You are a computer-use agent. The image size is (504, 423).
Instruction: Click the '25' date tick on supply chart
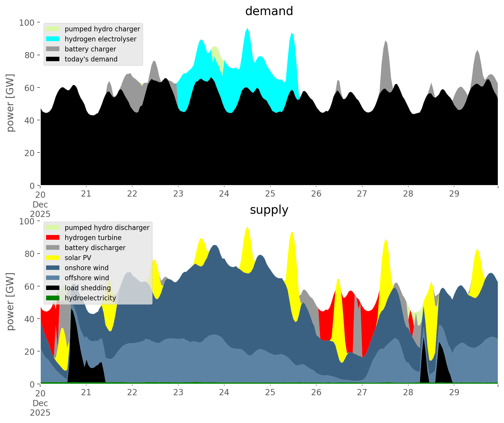270,393
